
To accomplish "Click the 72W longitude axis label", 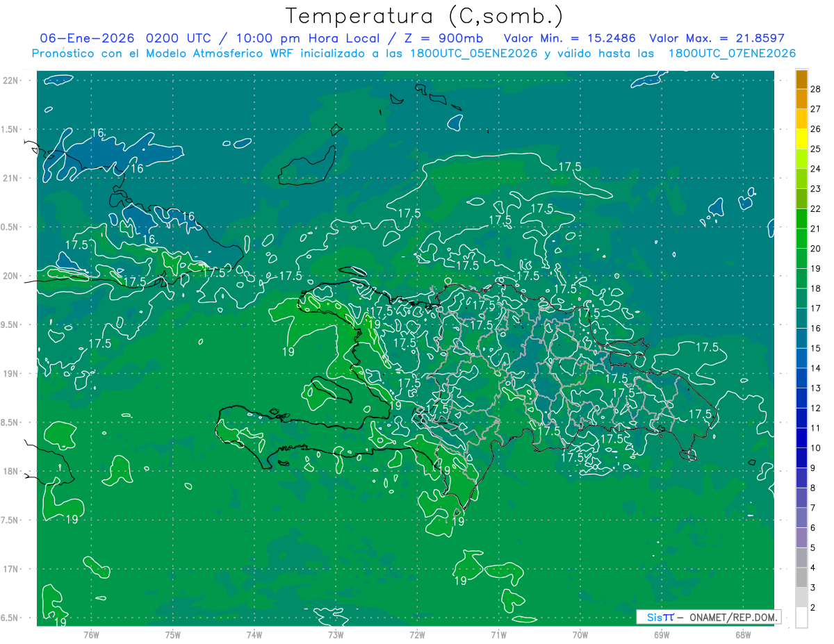I will click(417, 634).
